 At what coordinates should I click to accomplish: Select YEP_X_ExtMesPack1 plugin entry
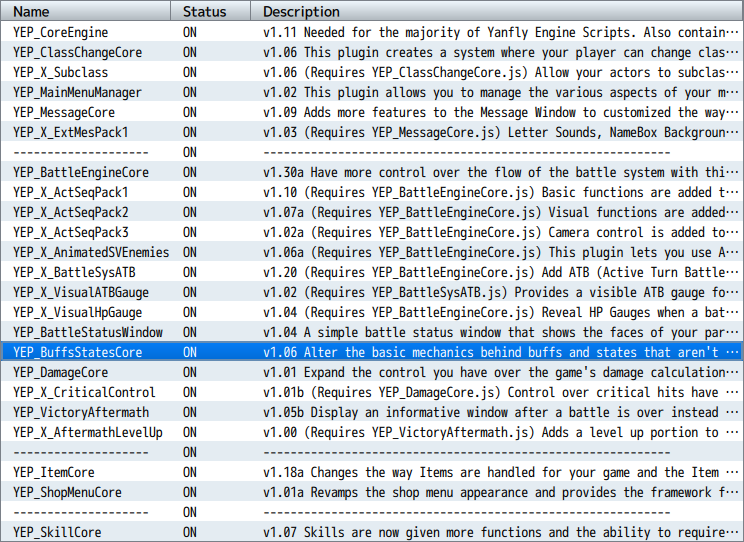372,132
